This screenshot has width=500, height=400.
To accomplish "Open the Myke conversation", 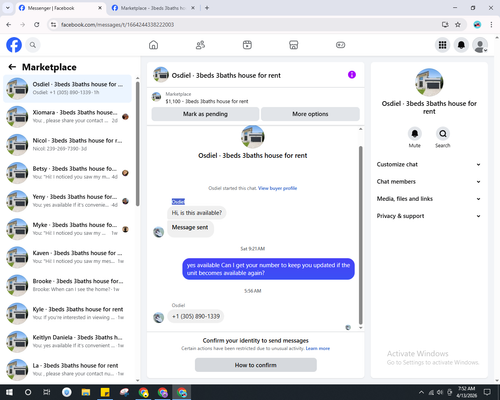I will pyautogui.click(x=67, y=229).
